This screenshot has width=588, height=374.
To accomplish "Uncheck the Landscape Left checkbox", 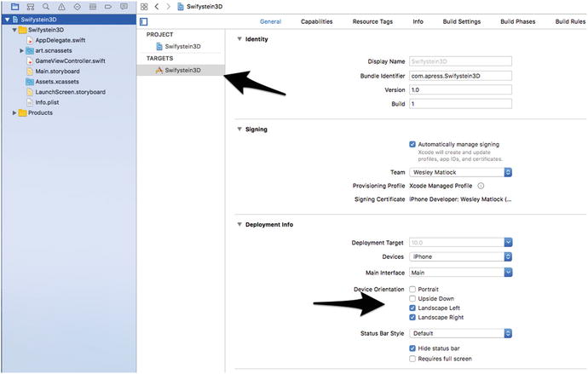I will point(412,308).
